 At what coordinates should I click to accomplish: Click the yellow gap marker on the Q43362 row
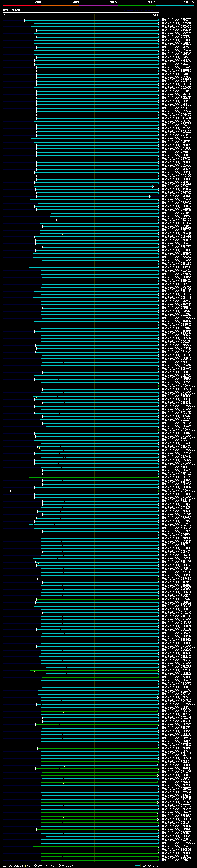coord(62,224)
